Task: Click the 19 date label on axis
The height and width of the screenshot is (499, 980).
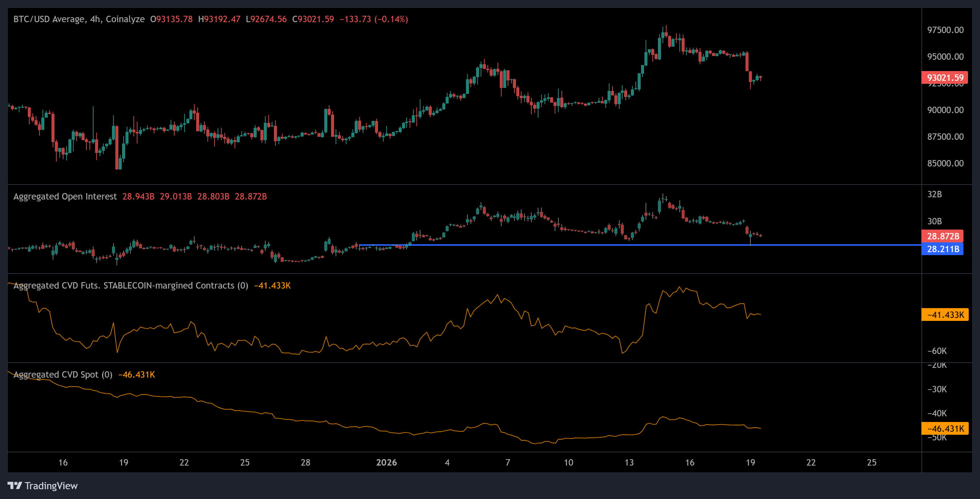Action: click(x=123, y=463)
